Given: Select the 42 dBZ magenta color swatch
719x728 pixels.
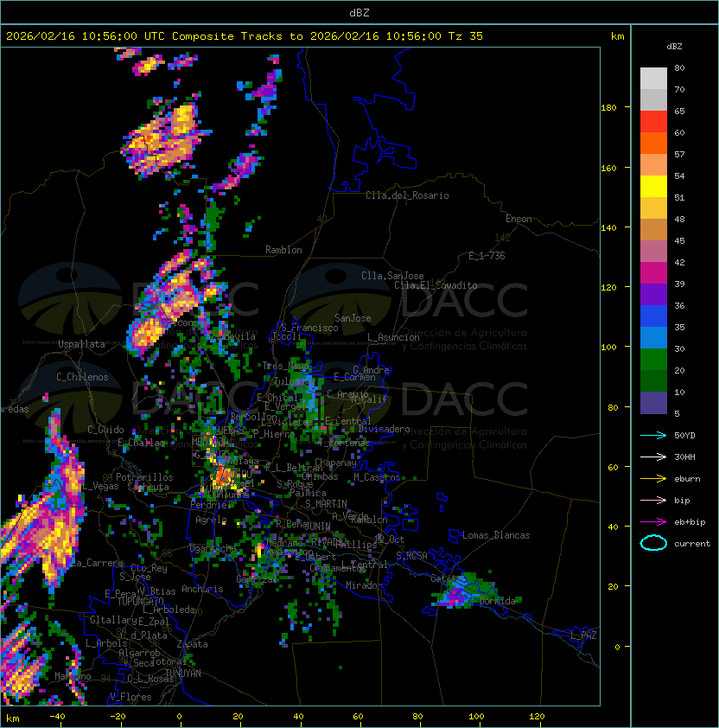Looking at the screenshot, I should [653, 273].
